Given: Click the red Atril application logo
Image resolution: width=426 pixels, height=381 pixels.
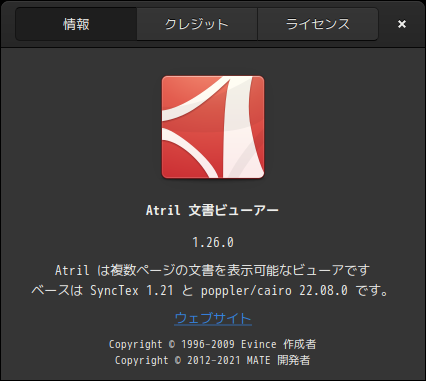Looking at the screenshot, I should pyautogui.click(x=213, y=127).
